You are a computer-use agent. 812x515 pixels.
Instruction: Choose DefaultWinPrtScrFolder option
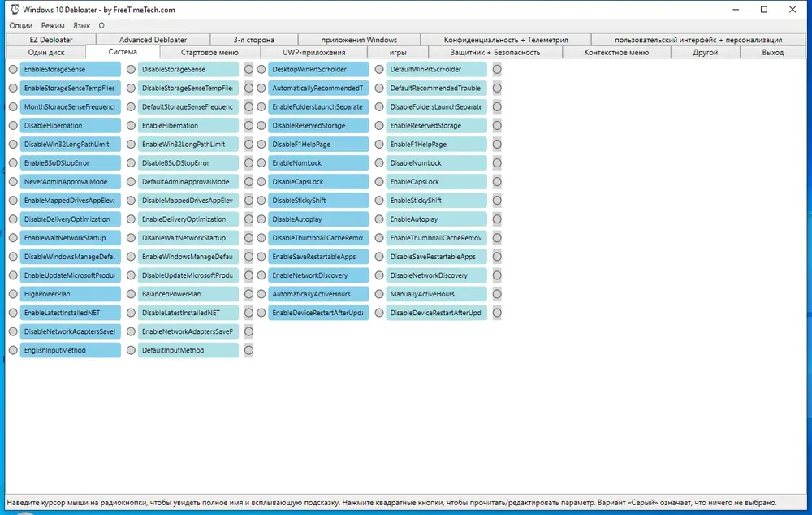coord(379,69)
